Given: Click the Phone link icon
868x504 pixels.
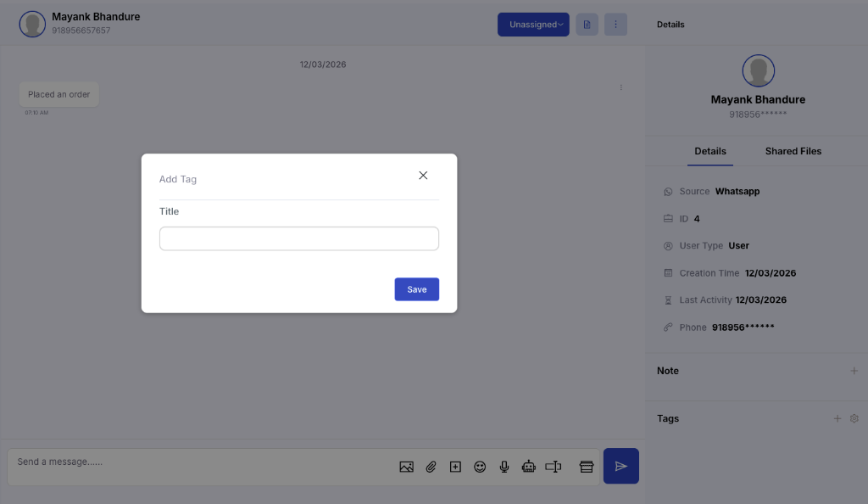Looking at the screenshot, I should pos(668,328).
